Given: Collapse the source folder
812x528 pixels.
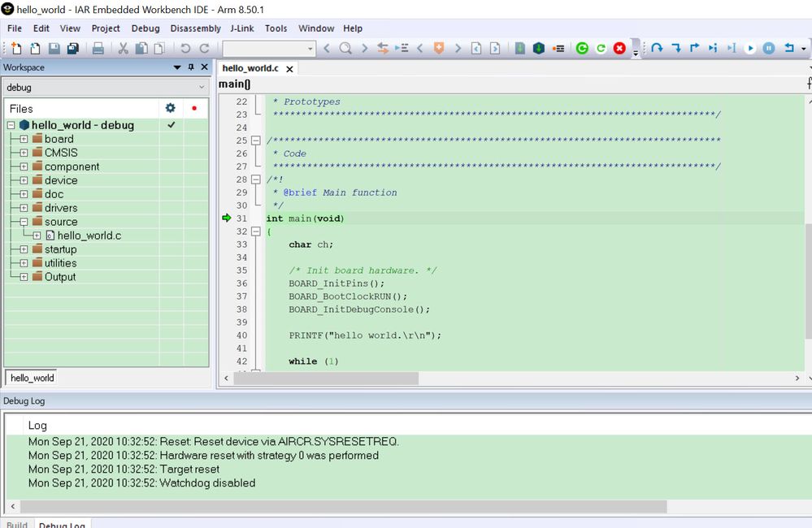Looking at the screenshot, I should pyautogui.click(x=24, y=222).
